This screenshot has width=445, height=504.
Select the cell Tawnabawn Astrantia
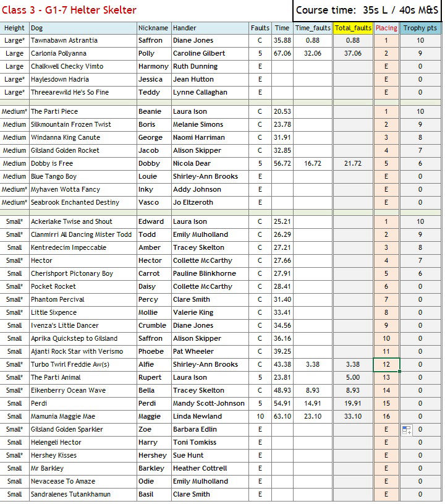[83, 40]
